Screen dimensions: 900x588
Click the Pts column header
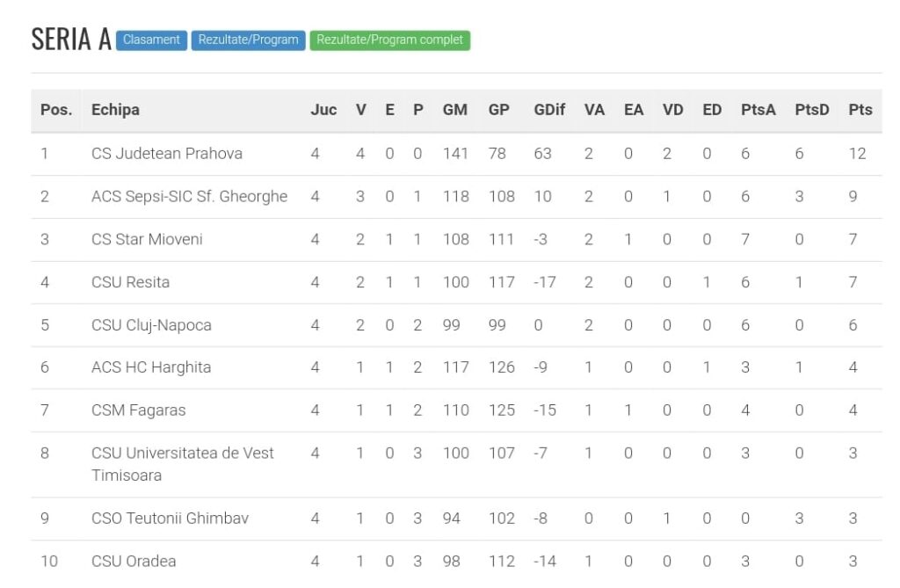(x=860, y=110)
